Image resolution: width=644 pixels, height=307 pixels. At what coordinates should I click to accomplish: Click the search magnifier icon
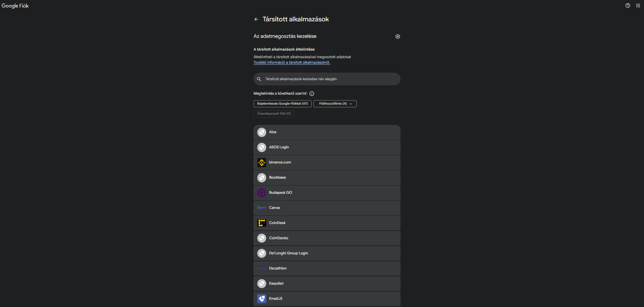pos(259,79)
